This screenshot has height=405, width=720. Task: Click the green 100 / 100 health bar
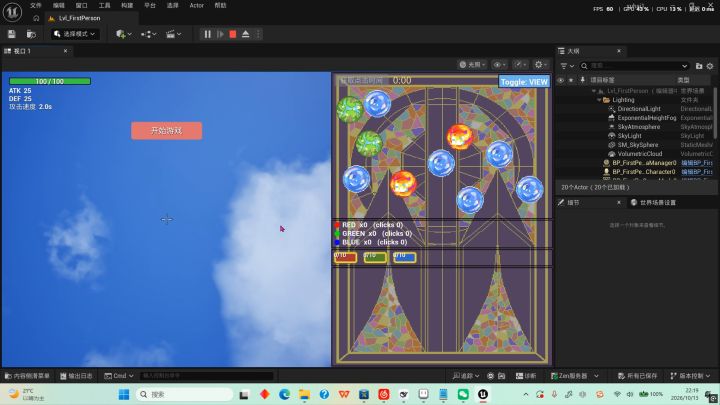[50, 81]
